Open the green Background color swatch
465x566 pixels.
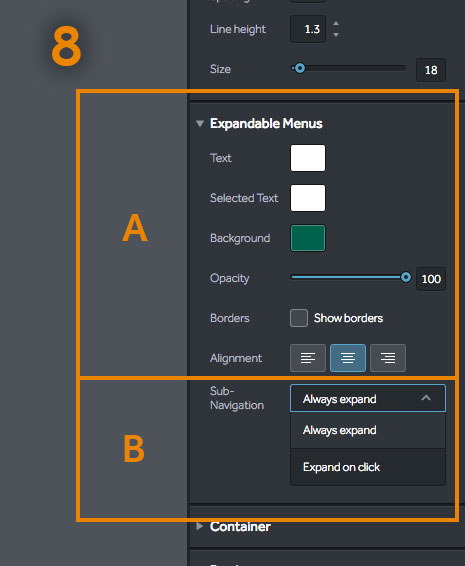pyautogui.click(x=308, y=238)
